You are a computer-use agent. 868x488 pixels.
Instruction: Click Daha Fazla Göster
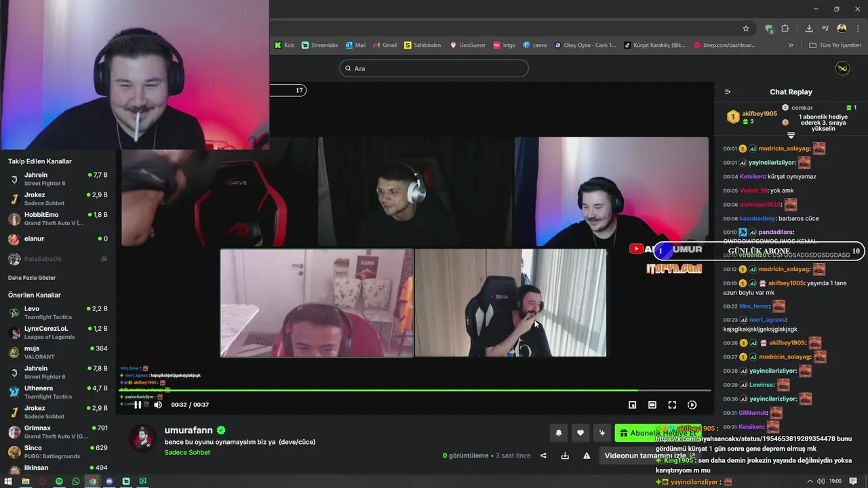coord(32,278)
